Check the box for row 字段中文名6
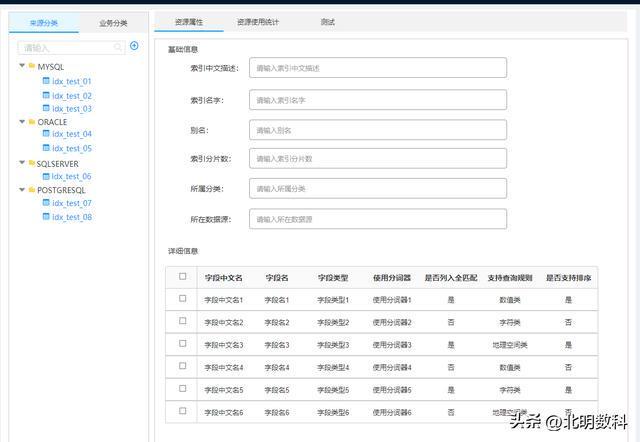Viewport: 640px width, 442px height. pyautogui.click(x=182, y=411)
